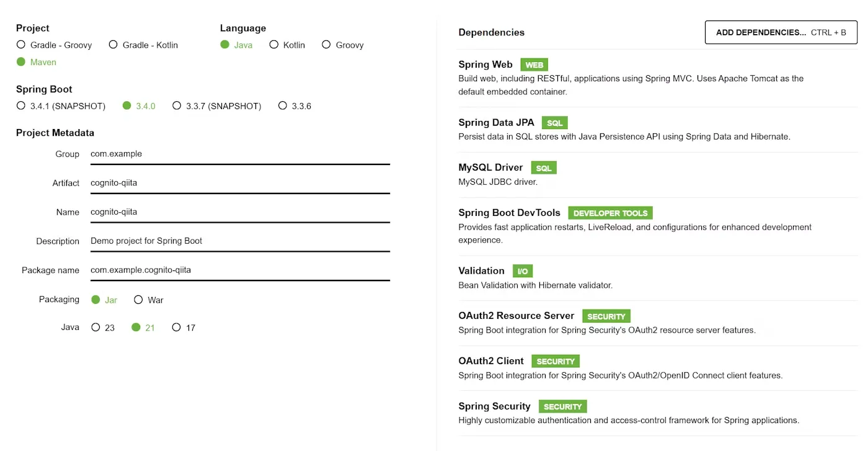
Task: Edit the Description field
Action: [x=240, y=241]
